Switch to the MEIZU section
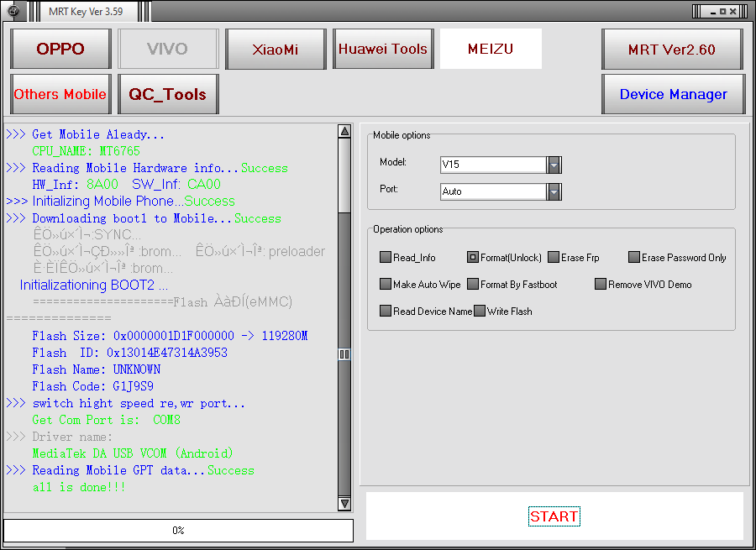The height and width of the screenshot is (550, 756). pos(491,49)
